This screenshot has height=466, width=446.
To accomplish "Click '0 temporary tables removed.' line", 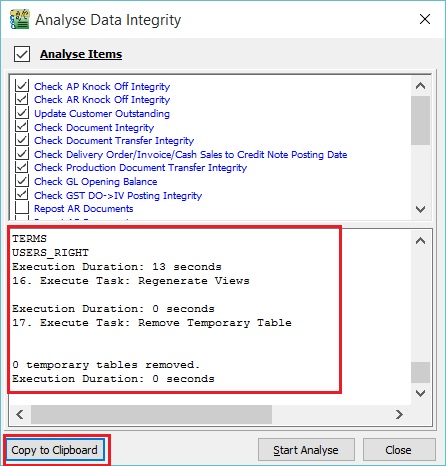I will [106, 365].
